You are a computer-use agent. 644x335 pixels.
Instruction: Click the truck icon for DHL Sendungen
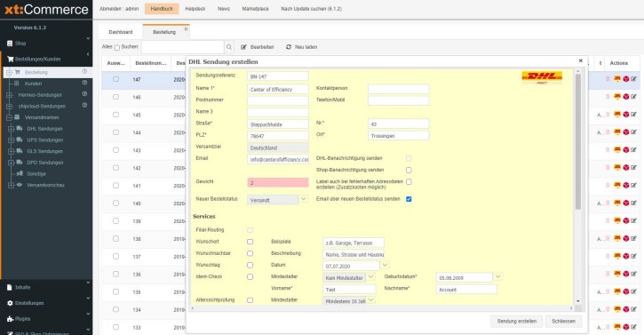click(20, 128)
